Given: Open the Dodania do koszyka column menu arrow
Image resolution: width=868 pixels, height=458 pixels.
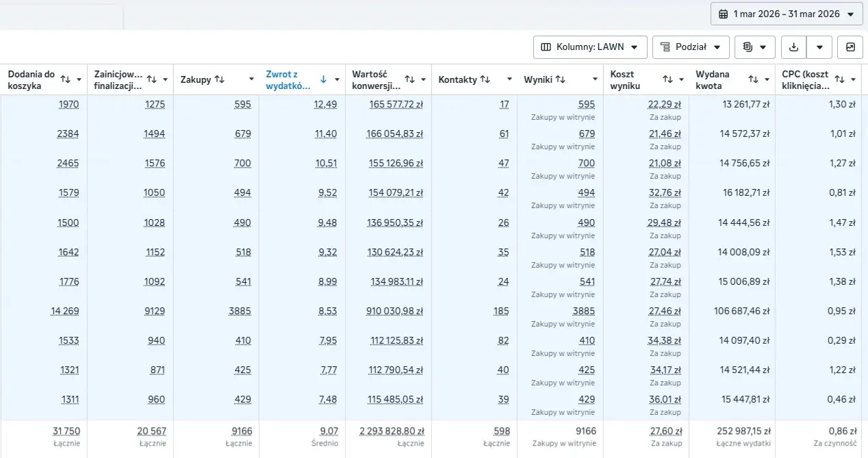Looking at the screenshot, I should [x=79, y=79].
